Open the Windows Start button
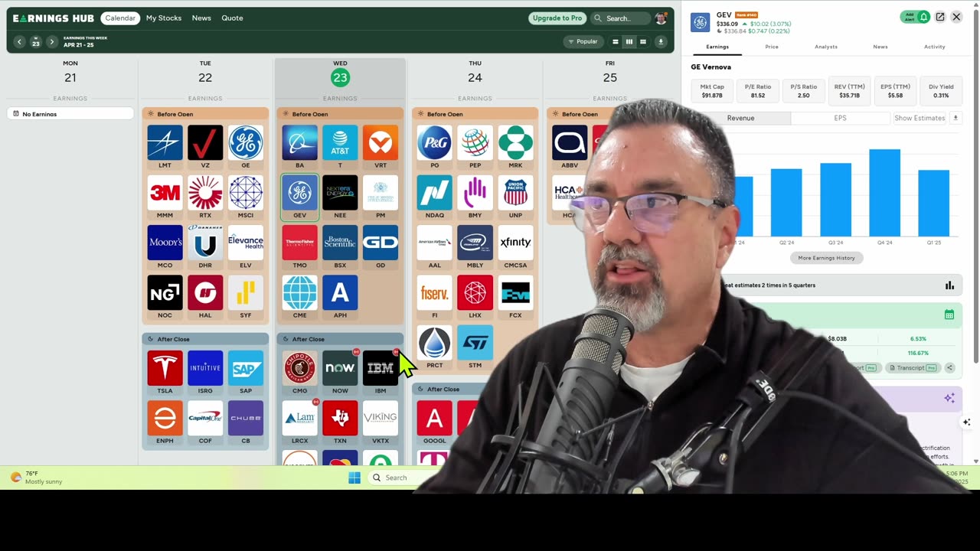 click(x=354, y=478)
